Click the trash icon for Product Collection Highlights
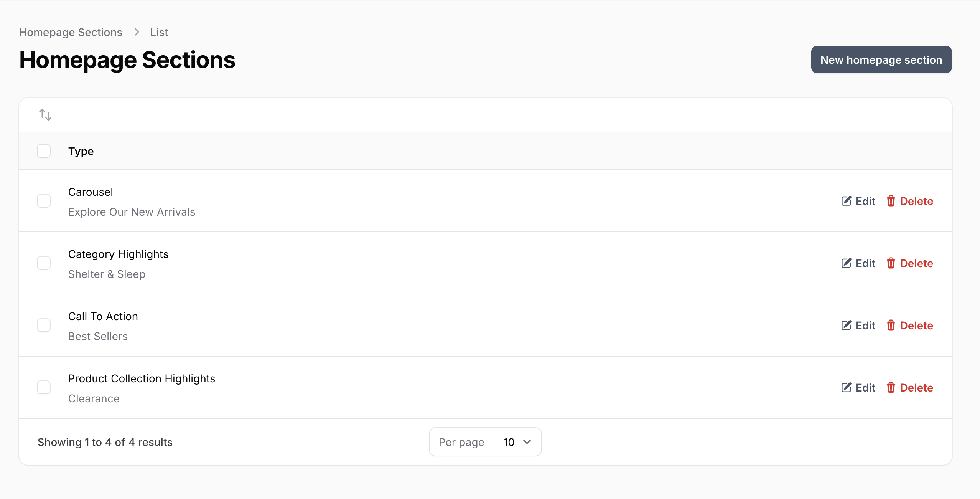Image resolution: width=980 pixels, height=499 pixels. [x=891, y=388]
